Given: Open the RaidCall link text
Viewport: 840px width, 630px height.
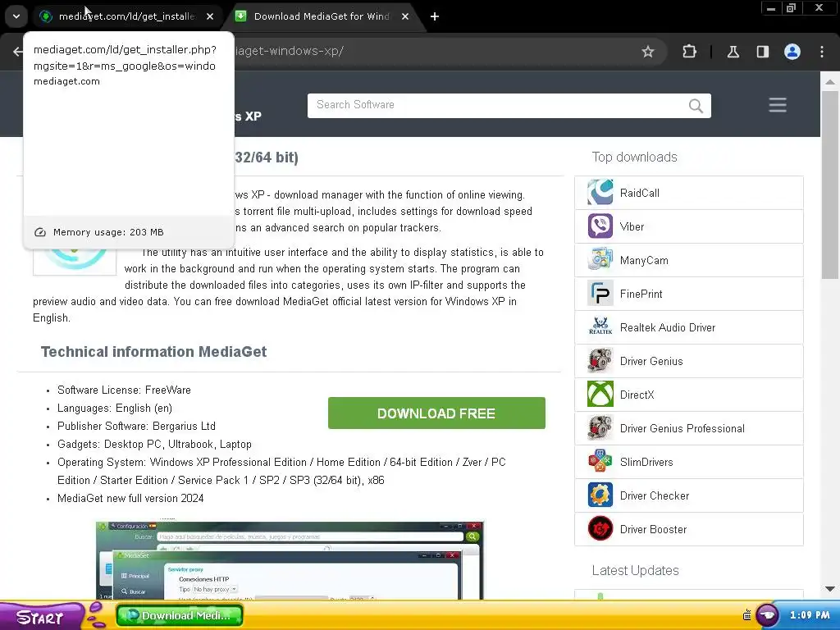Looking at the screenshot, I should point(640,193).
